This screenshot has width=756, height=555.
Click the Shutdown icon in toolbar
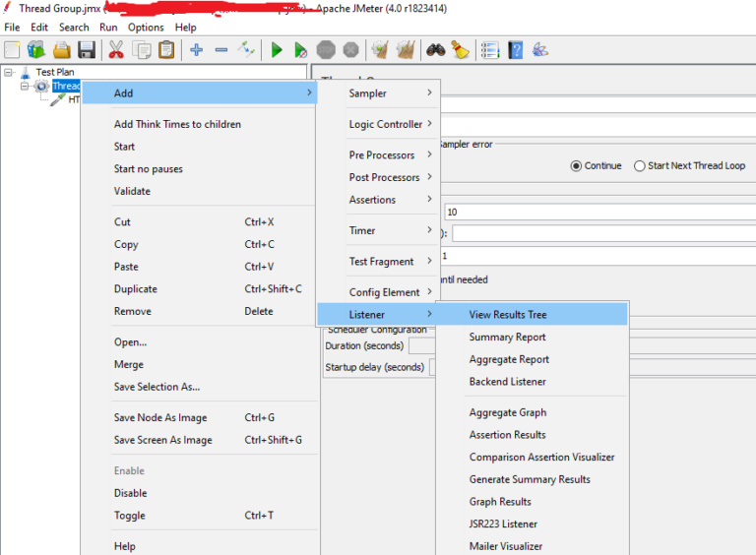pos(351,49)
